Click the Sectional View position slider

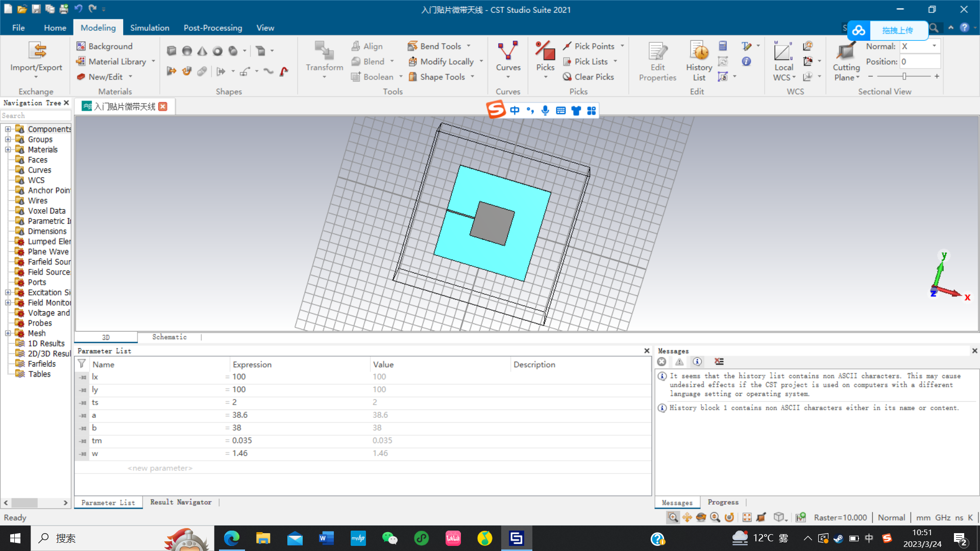coord(904,76)
